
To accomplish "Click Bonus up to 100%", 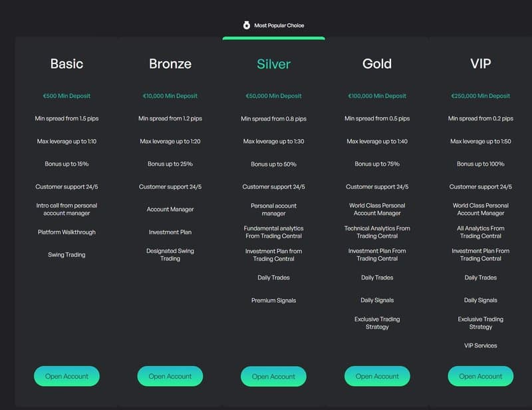I will pyautogui.click(x=480, y=164).
